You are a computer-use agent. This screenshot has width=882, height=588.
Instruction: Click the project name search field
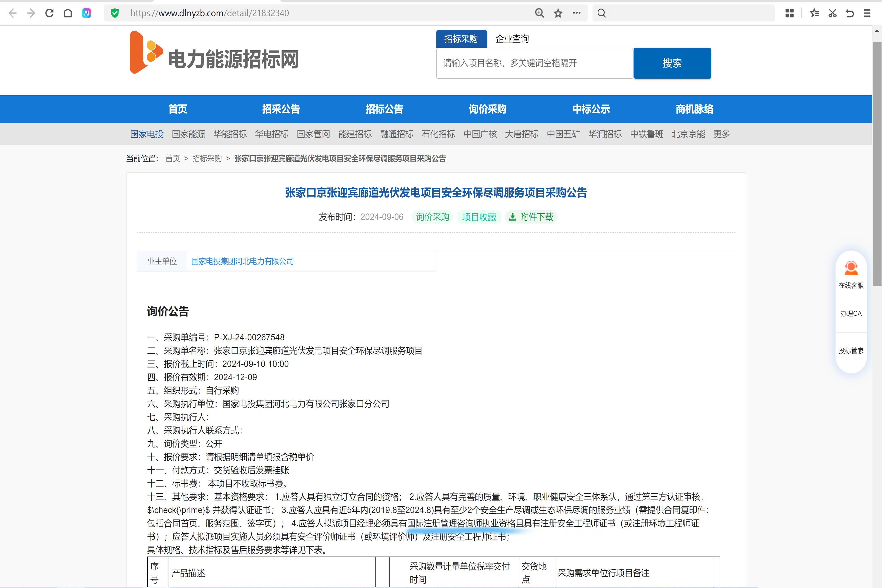534,63
